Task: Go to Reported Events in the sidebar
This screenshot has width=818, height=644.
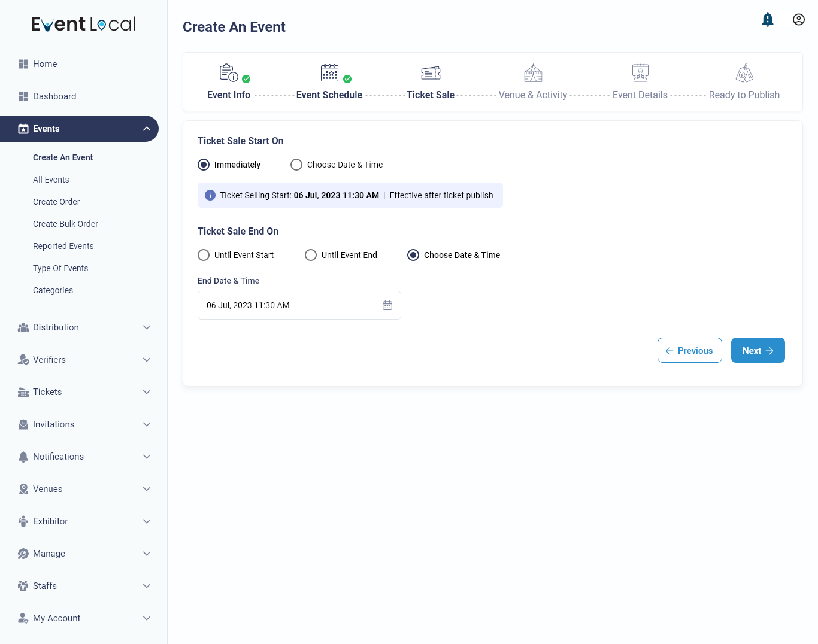Action: tap(63, 245)
